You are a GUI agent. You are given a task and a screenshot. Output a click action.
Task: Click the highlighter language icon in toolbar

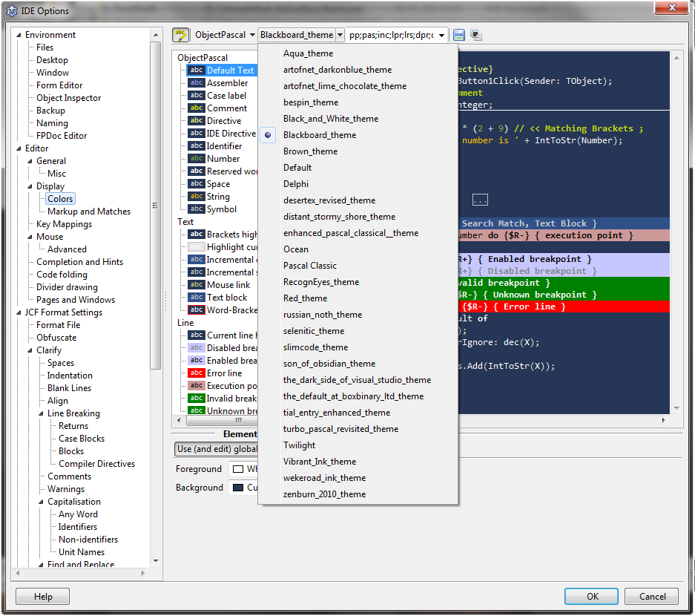point(180,35)
